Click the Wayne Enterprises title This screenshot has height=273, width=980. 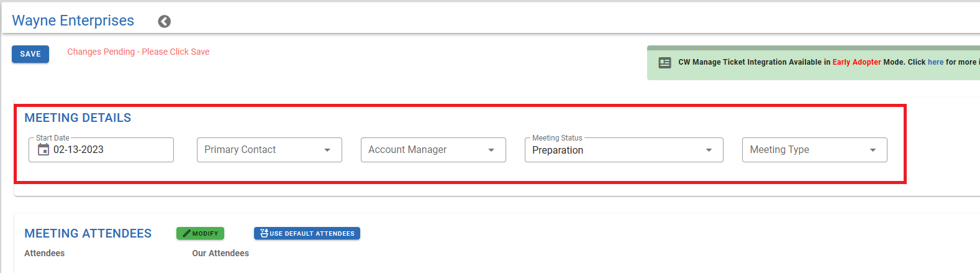(x=73, y=21)
